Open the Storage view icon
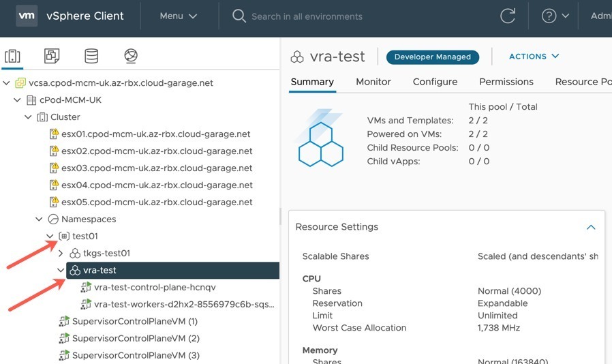This screenshot has height=364, width=612. 91,56
